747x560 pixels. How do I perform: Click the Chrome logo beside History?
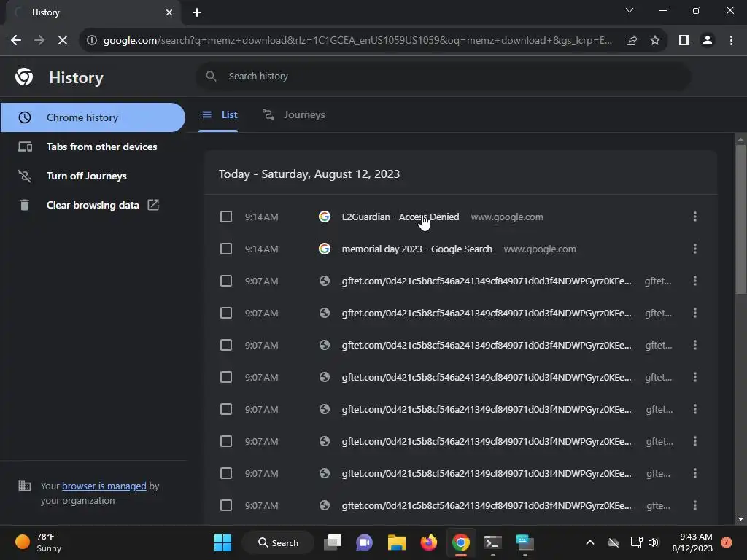tap(24, 77)
